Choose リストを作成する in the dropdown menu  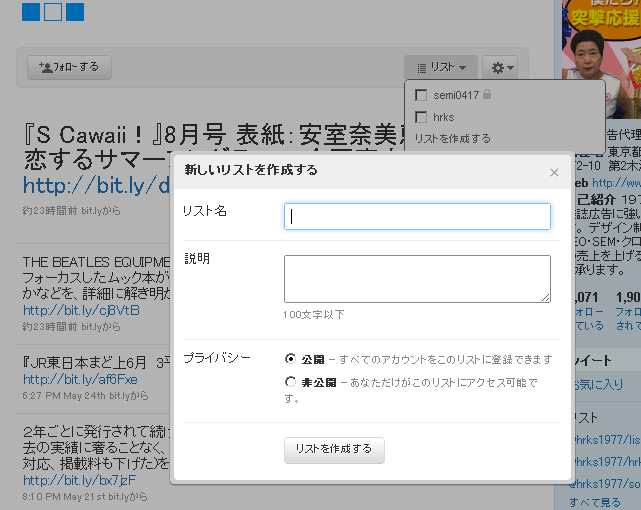[x=453, y=139]
